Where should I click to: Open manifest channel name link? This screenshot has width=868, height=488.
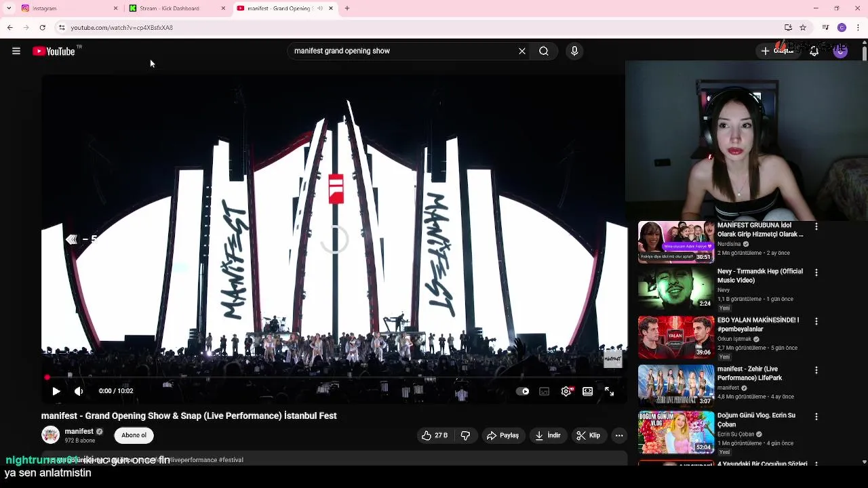79,431
